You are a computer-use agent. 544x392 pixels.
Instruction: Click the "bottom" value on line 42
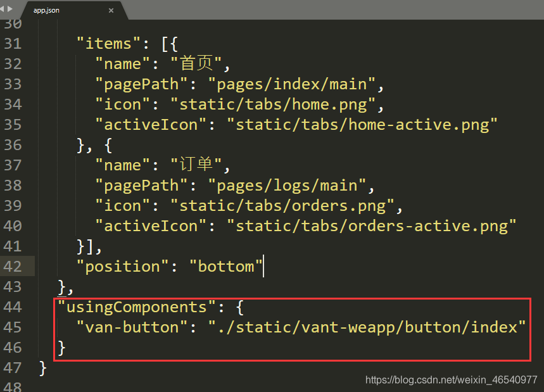pos(225,267)
